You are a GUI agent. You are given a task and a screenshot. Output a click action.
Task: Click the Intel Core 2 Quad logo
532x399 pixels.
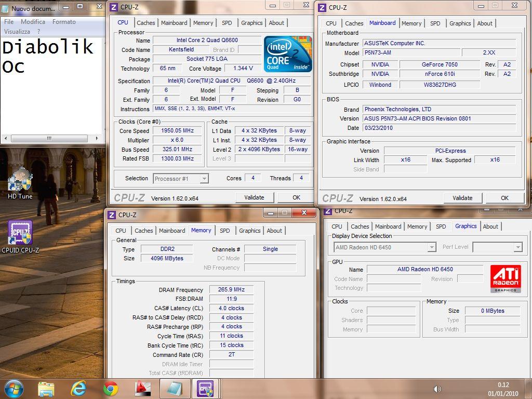point(288,54)
